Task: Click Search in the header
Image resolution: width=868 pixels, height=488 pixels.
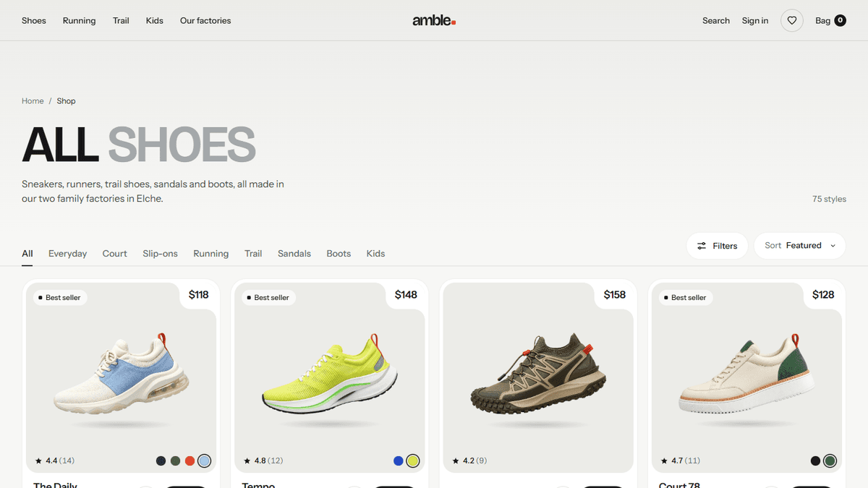Action: pyautogui.click(x=716, y=20)
